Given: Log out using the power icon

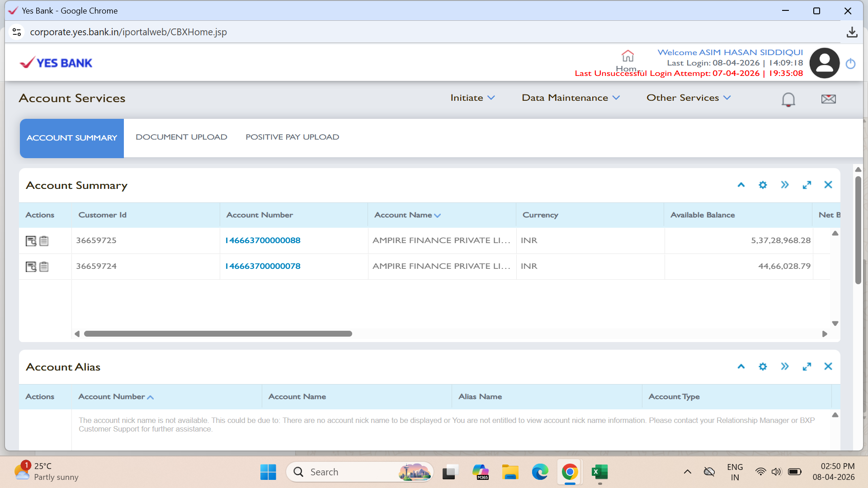Looking at the screenshot, I should pos(850,64).
